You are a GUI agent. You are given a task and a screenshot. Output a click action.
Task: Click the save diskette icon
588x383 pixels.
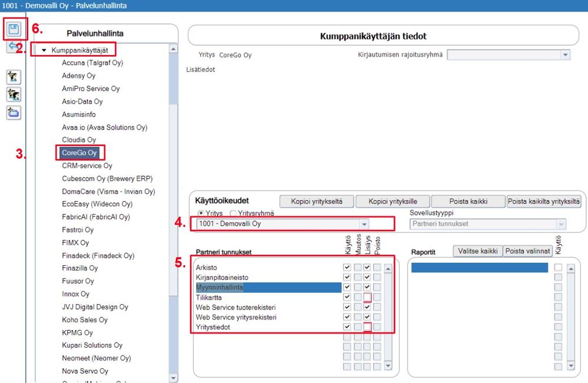[x=14, y=29]
